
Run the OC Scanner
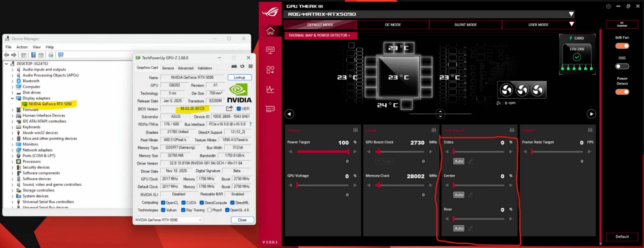click(x=622, y=24)
